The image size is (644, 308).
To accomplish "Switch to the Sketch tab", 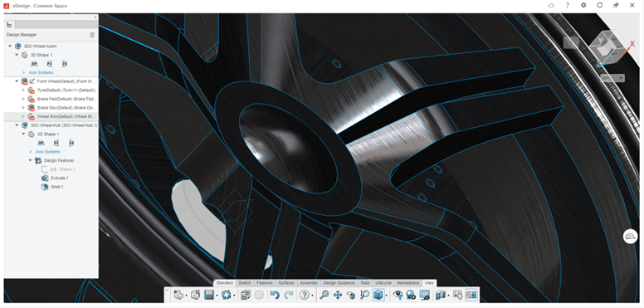I will [245, 283].
